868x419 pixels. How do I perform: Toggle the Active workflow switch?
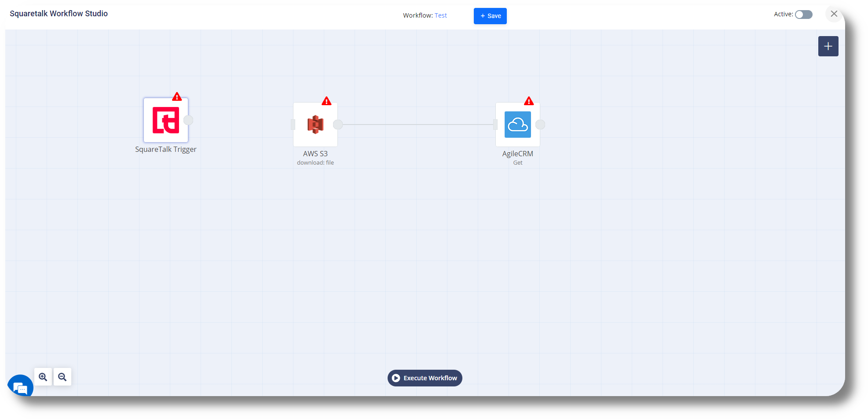pyautogui.click(x=804, y=15)
